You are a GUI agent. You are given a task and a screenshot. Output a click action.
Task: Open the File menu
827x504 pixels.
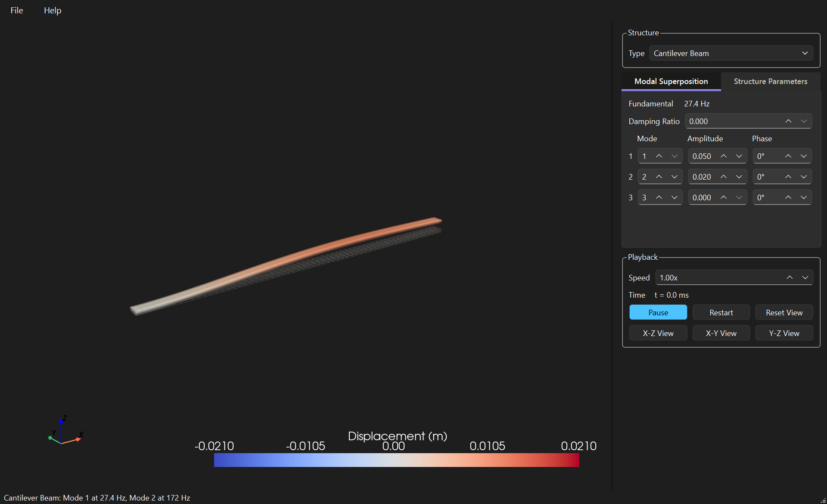pos(17,10)
